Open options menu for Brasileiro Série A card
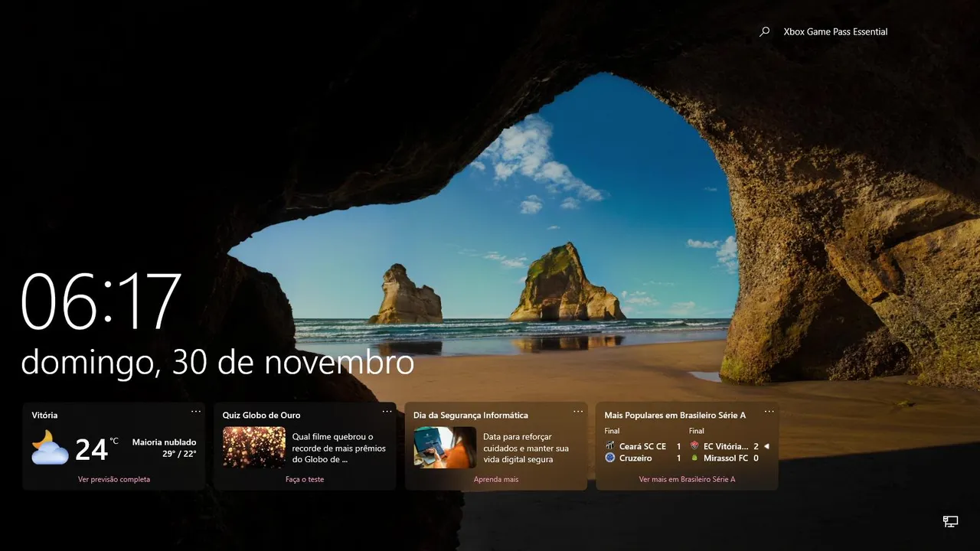The height and width of the screenshot is (551, 980). [769, 412]
